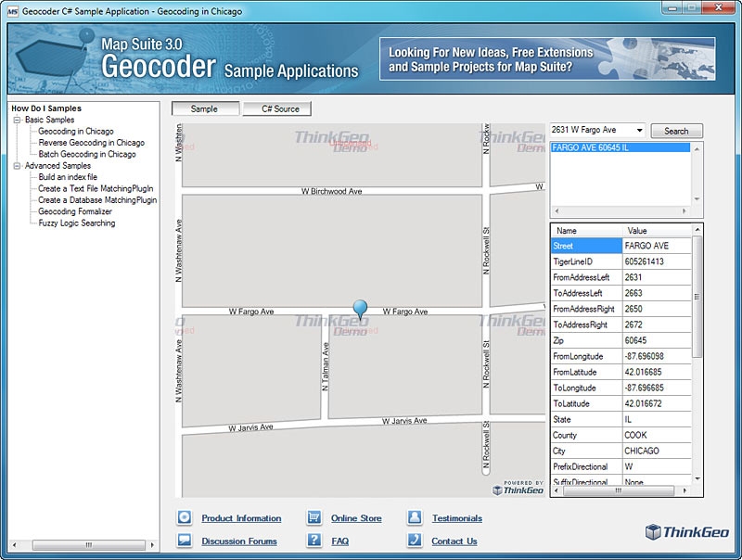Click the results list scroll right arrow

tap(684, 211)
